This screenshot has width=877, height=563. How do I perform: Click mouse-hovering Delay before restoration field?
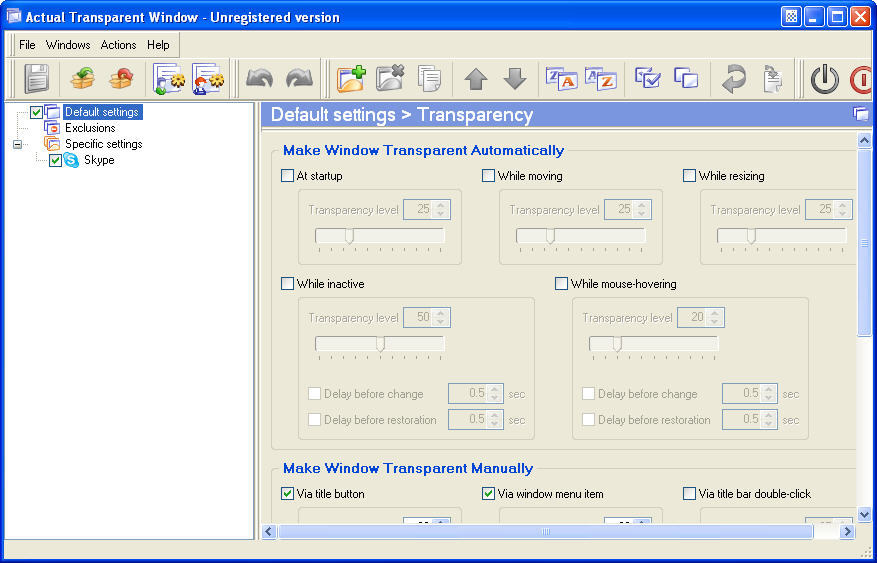749,419
